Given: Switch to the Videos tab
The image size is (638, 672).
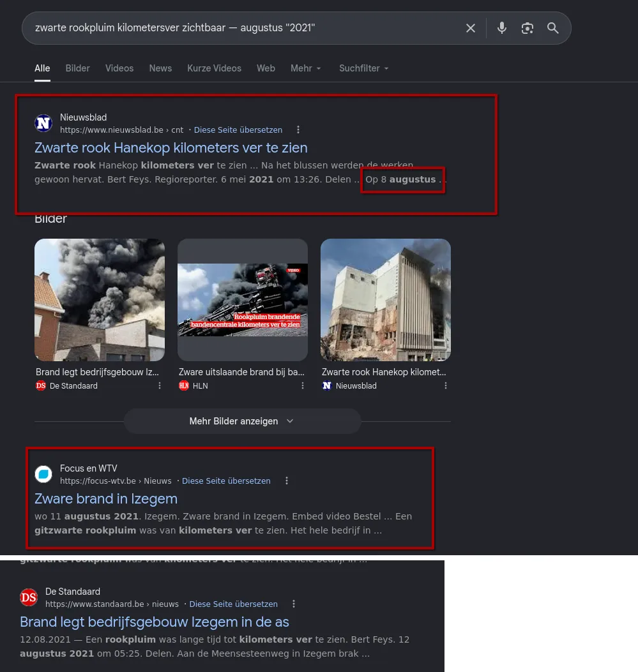Looking at the screenshot, I should 119,68.
